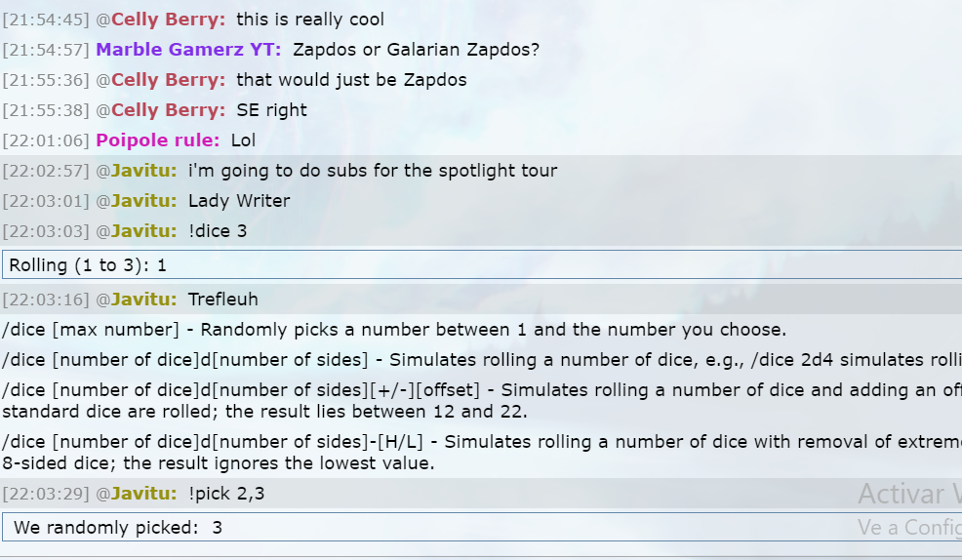Click the 'Rolling (1 to 3): 1' box

coord(482,265)
